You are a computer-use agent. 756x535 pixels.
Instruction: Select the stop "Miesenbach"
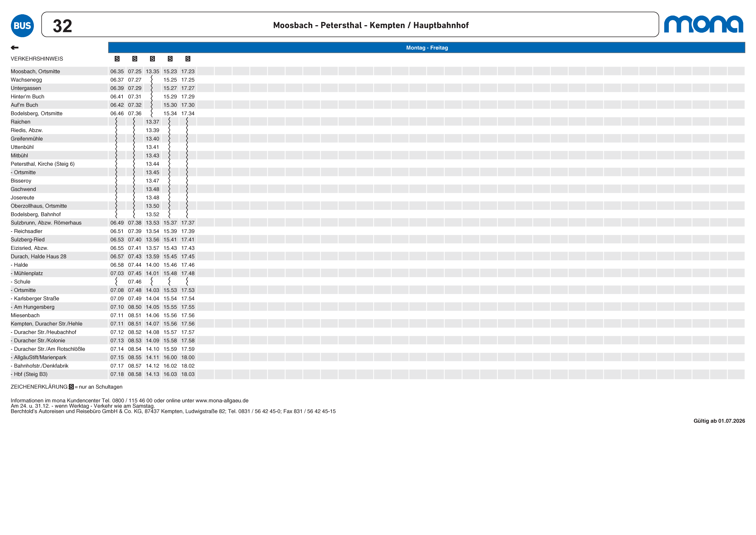25,315
